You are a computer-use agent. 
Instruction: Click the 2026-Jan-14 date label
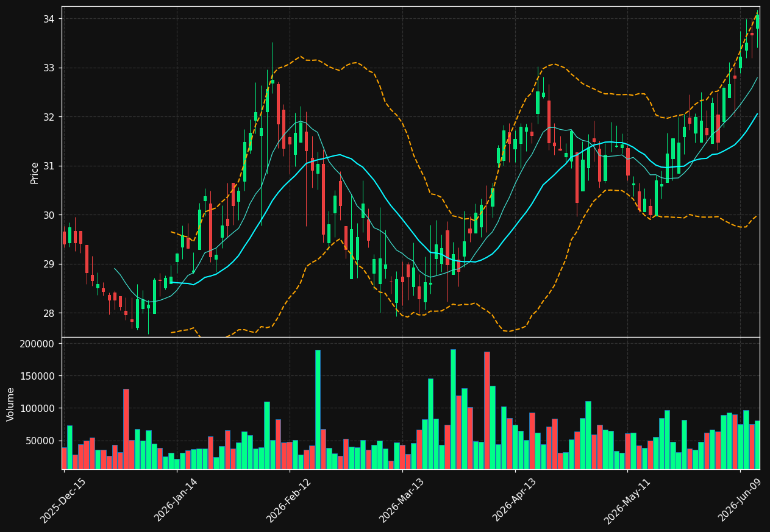click(176, 501)
